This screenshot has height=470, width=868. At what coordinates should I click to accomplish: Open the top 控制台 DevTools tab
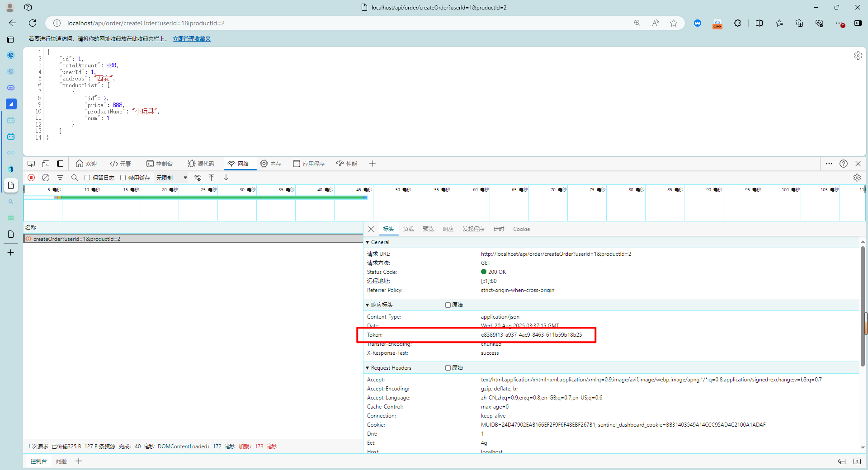point(159,164)
